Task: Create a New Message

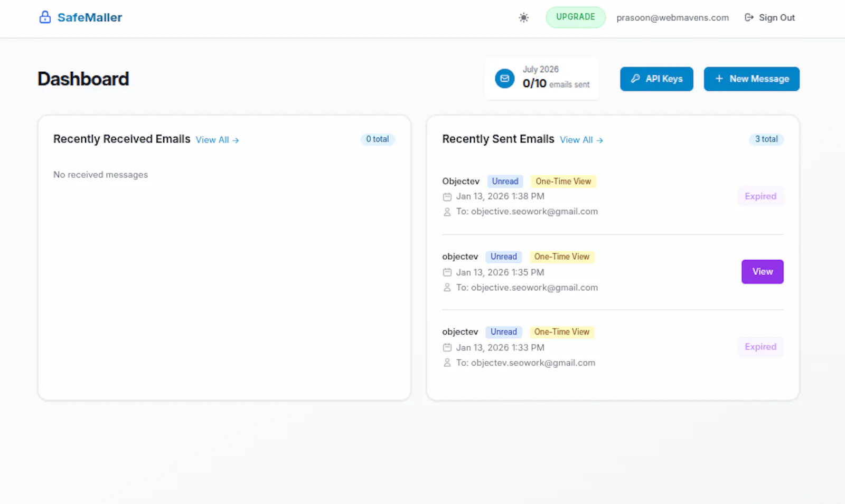Action: (752, 79)
